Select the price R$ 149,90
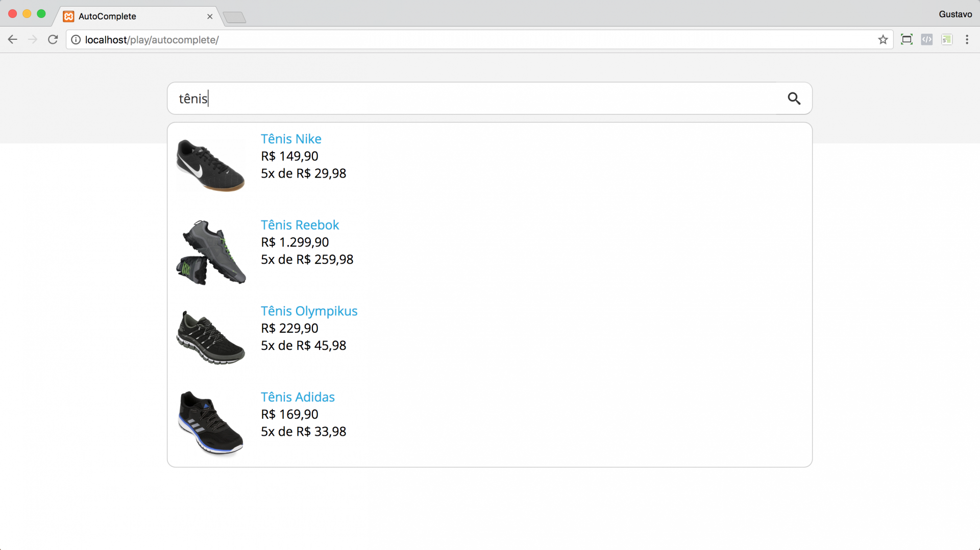980x550 pixels. pos(289,156)
